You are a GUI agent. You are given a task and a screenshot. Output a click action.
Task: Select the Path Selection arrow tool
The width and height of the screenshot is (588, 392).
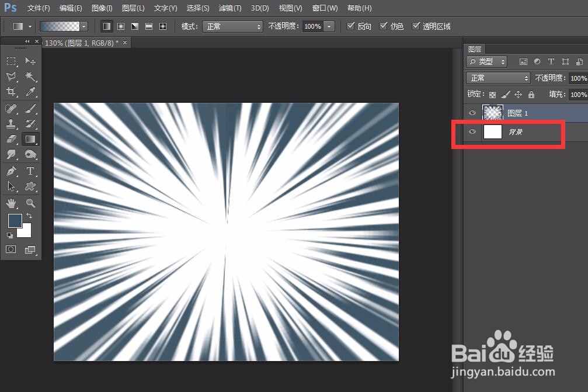tap(11, 186)
